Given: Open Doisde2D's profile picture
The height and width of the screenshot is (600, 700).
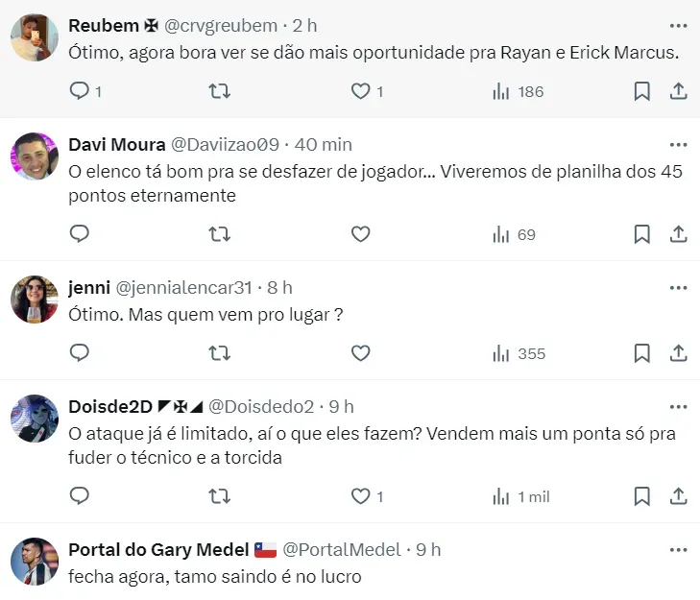Looking at the screenshot, I should (35, 419).
